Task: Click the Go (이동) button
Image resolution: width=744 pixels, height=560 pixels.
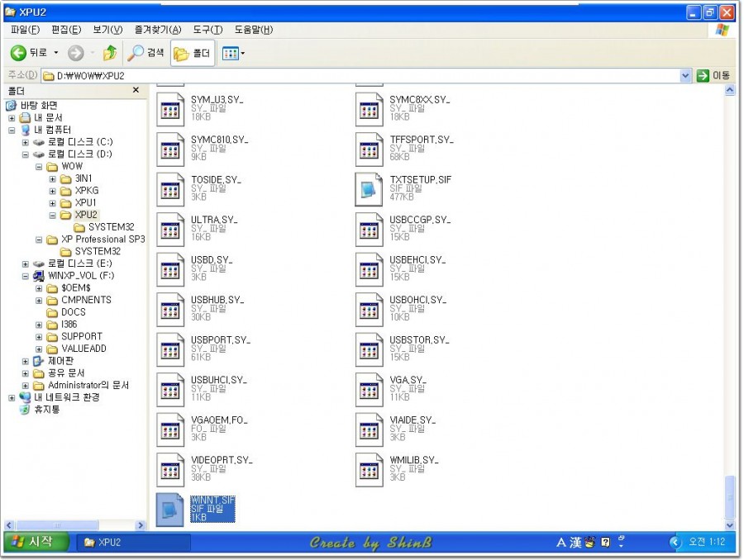Action: (x=713, y=75)
